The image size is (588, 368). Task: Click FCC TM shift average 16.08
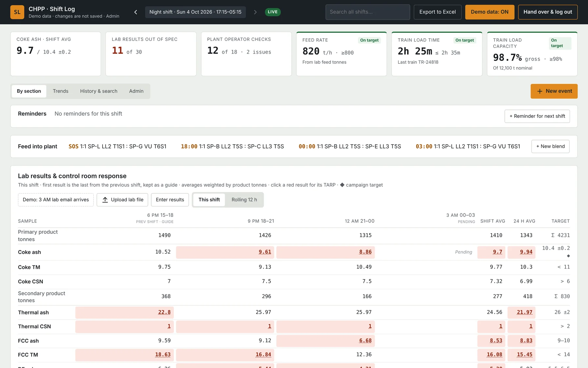click(x=491, y=355)
